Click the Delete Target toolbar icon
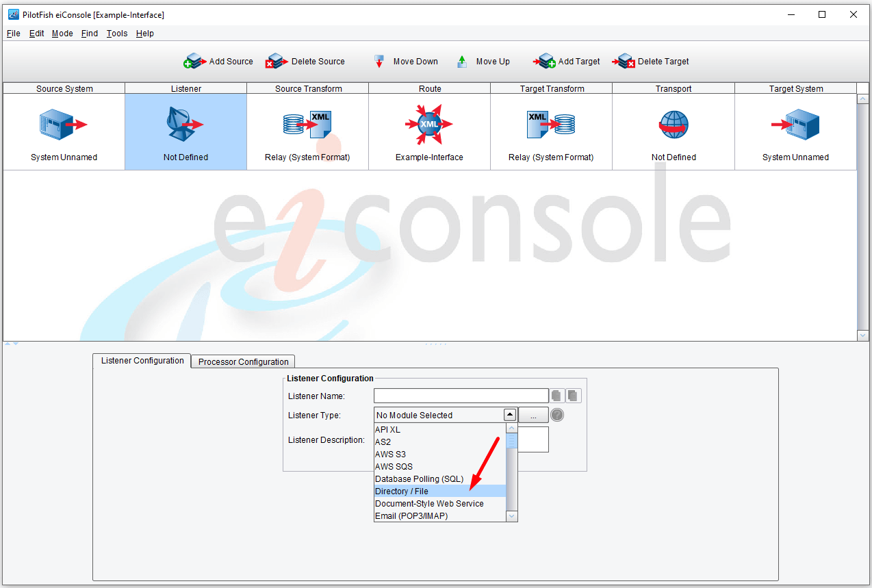This screenshot has height=588, width=872. [624, 62]
